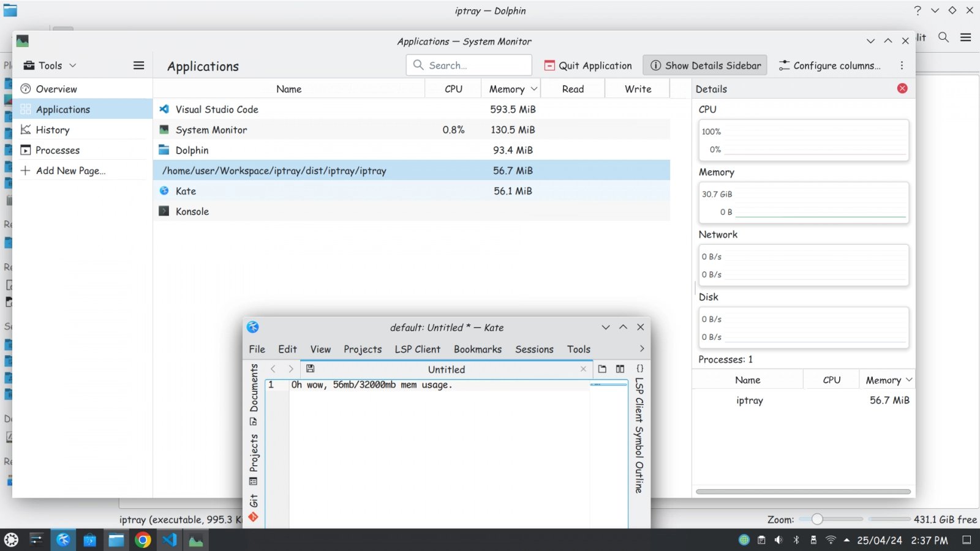Click the System Monitor search field

(x=469, y=66)
